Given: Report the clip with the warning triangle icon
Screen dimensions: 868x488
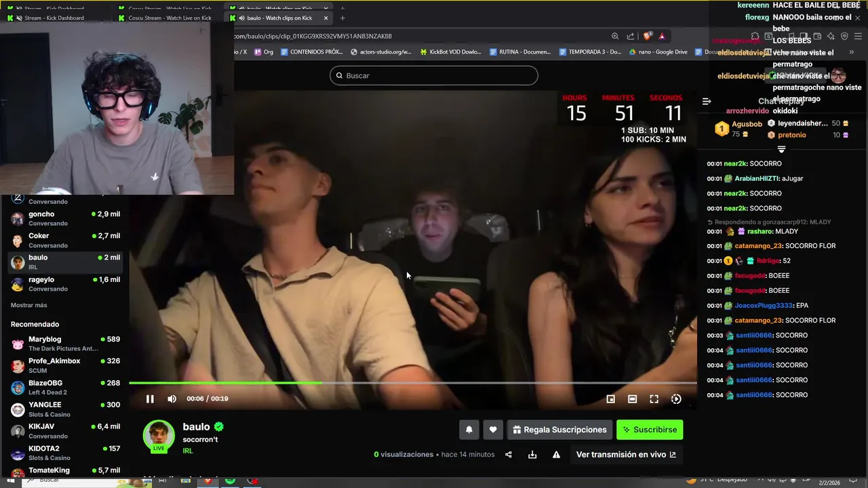Looking at the screenshot, I should point(556,455).
